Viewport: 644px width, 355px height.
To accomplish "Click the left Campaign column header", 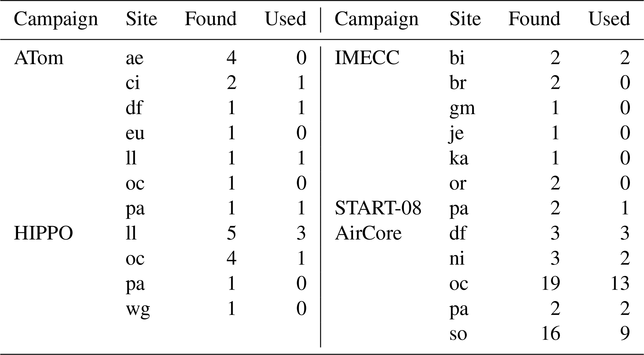I will 56,19.
